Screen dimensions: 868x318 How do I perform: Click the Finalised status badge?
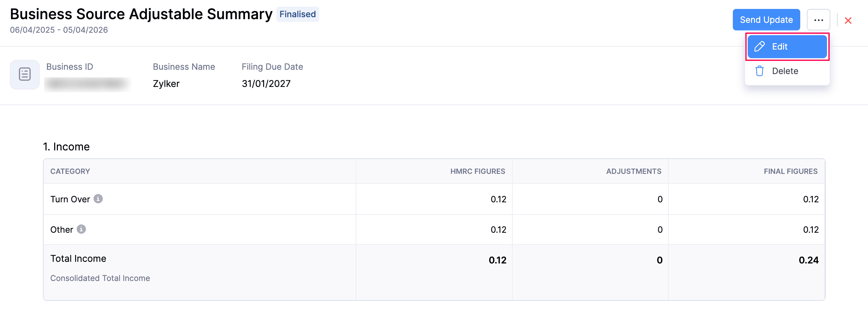297,14
